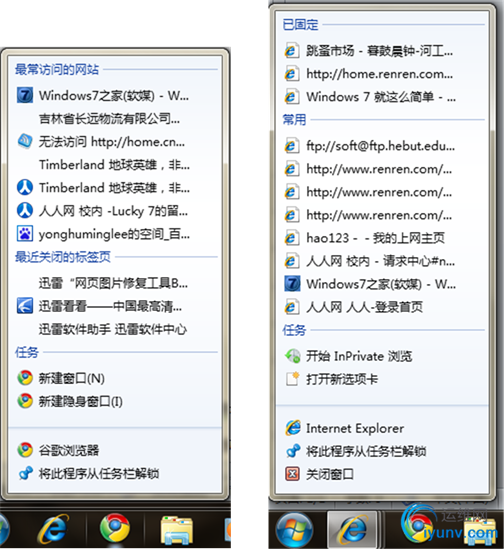The image size is (504, 549).
Task: Open 人人网 校内 - 请求中心#n... entry
Action: (382, 261)
